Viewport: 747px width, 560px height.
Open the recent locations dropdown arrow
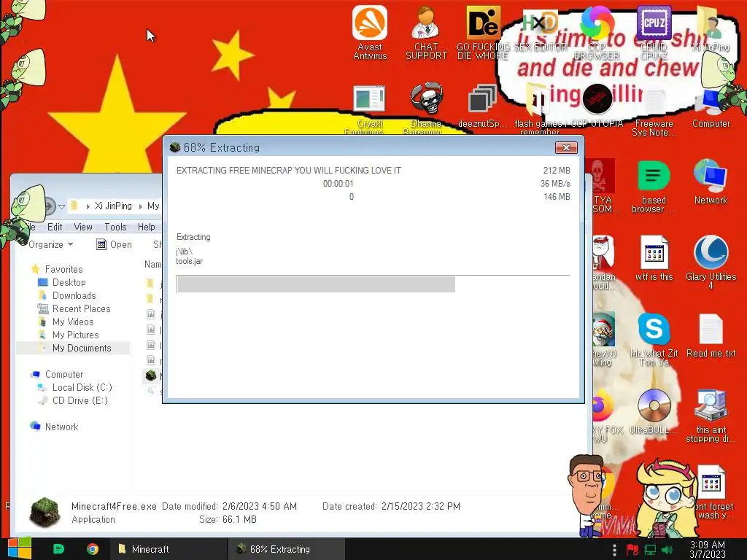tap(61, 206)
